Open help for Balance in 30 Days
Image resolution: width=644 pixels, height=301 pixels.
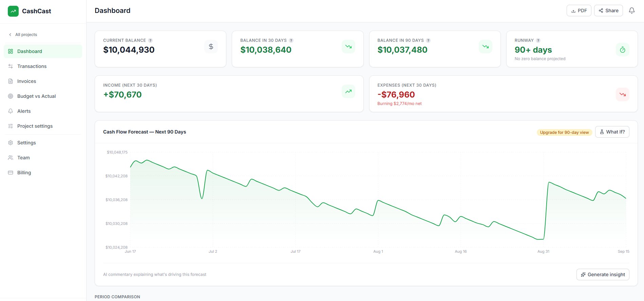tap(291, 40)
